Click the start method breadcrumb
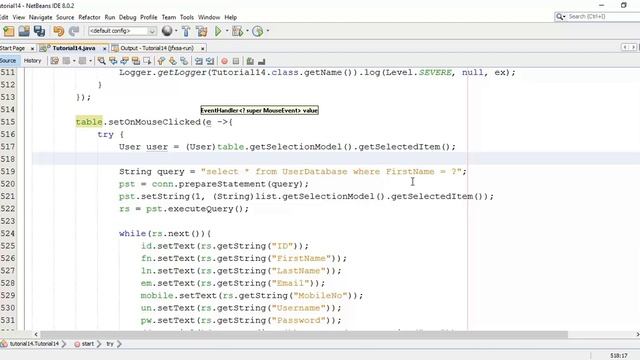Image resolution: width=640 pixels, height=360 pixels. pyautogui.click(x=88, y=344)
